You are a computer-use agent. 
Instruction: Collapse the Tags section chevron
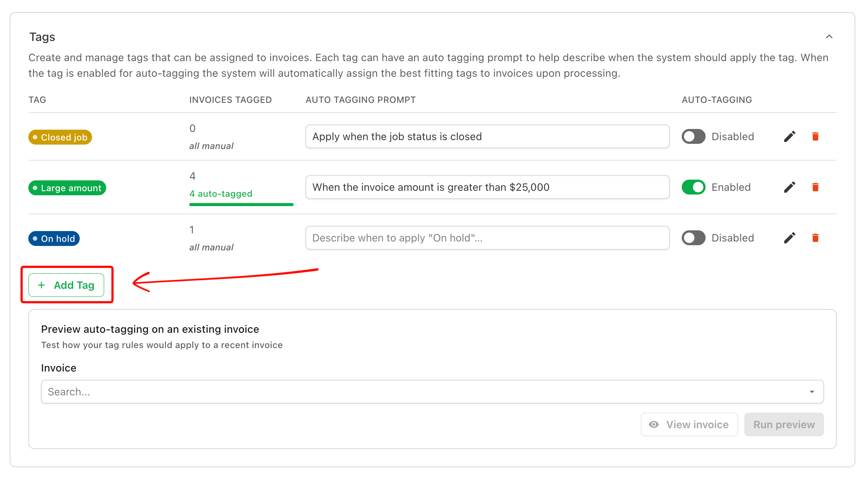click(829, 37)
